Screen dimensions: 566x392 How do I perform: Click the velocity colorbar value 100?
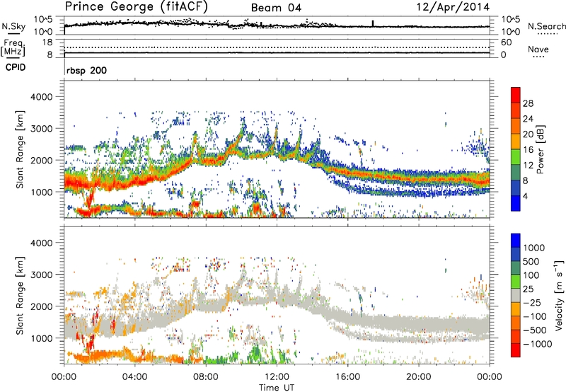point(531,275)
